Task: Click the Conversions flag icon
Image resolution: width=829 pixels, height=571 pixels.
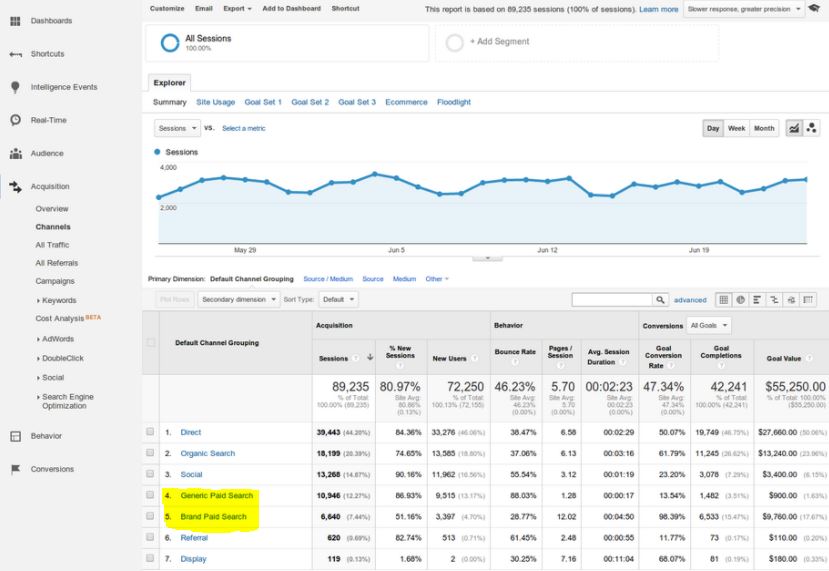Action: pyautogui.click(x=15, y=469)
